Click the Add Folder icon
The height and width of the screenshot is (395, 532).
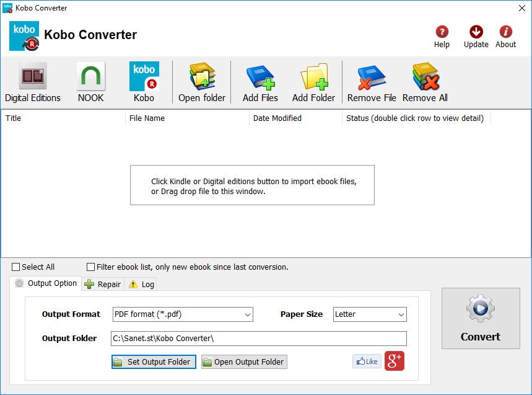click(x=314, y=77)
